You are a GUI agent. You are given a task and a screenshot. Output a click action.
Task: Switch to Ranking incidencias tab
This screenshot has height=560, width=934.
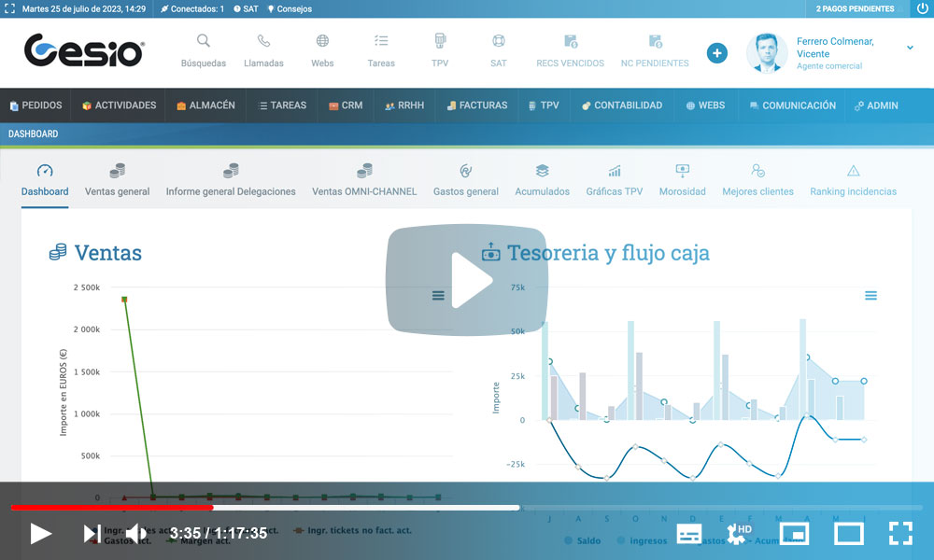click(x=853, y=180)
